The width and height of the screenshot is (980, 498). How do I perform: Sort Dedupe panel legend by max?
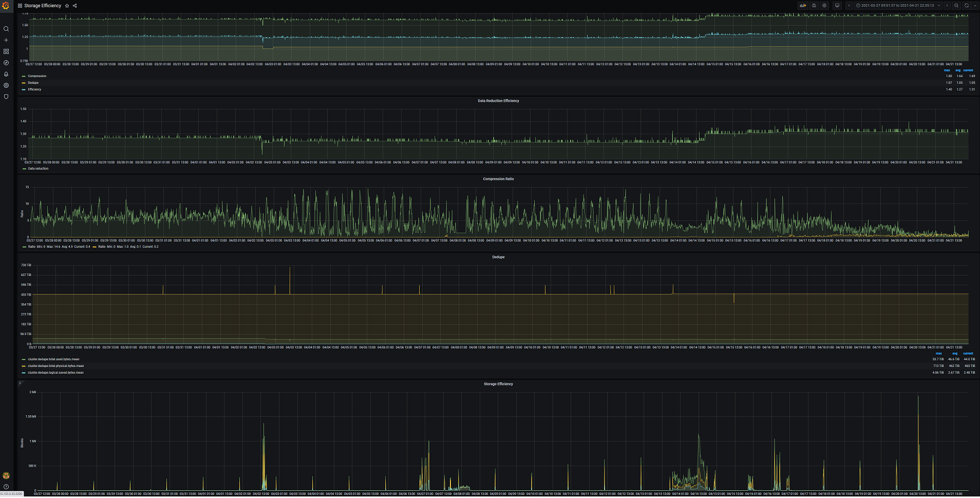(939, 354)
